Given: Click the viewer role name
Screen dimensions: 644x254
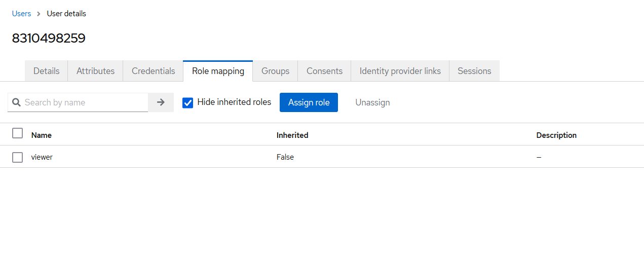Looking at the screenshot, I should 42,157.
